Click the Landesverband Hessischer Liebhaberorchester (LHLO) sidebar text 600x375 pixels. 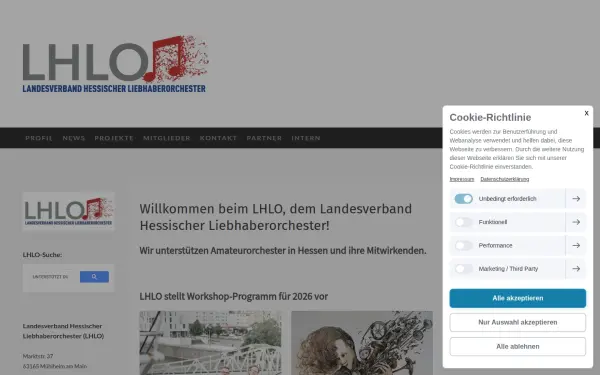63,331
